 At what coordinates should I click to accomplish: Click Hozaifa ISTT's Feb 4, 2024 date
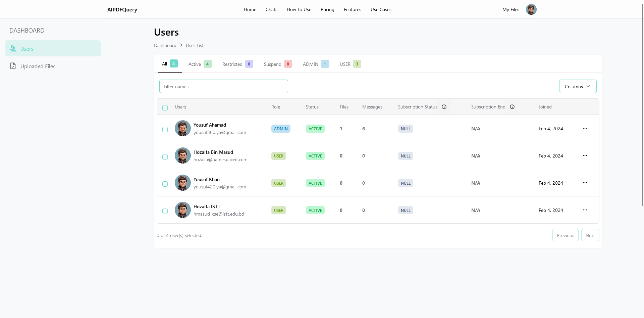[x=551, y=210]
